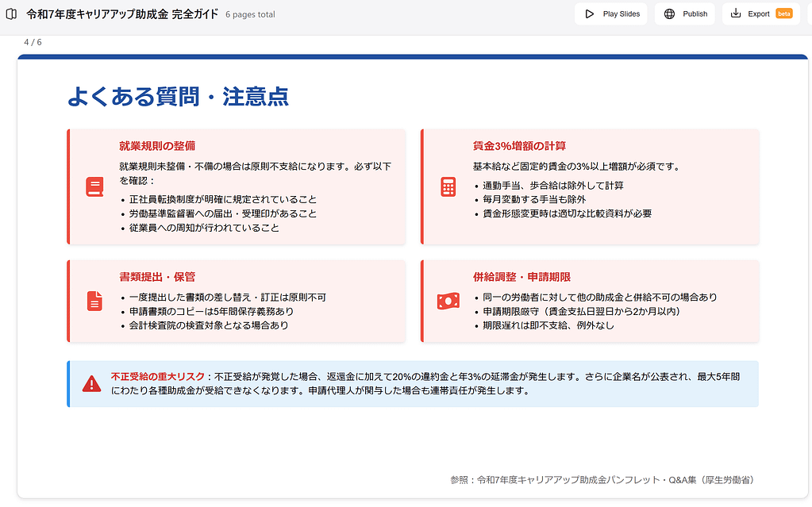The image size is (812, 507).
Task: Click the document icon for 書類提出・保管
Action: point(94,302)
